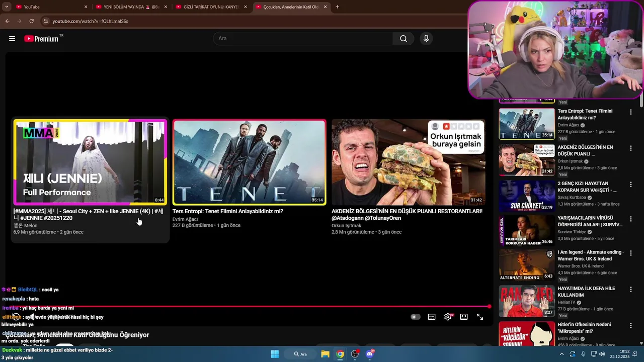
Task: Open the YouTube hamburger guide menu
Action: 12,39
